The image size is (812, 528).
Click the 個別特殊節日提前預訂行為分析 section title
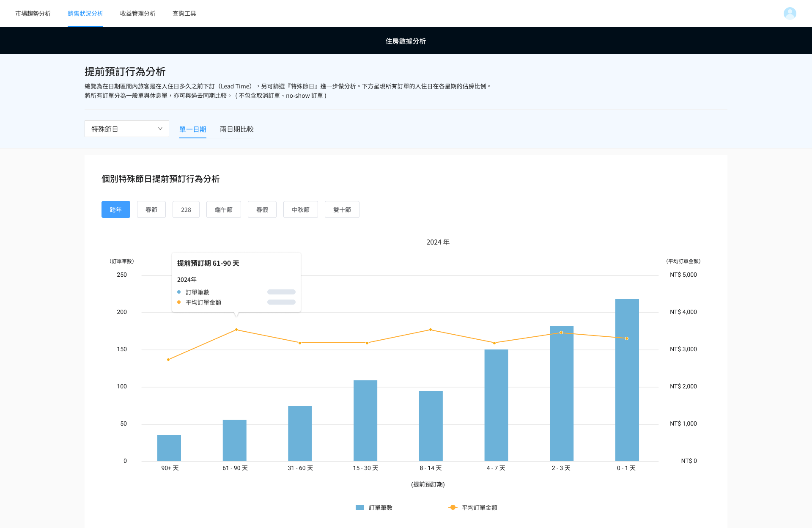161,179
